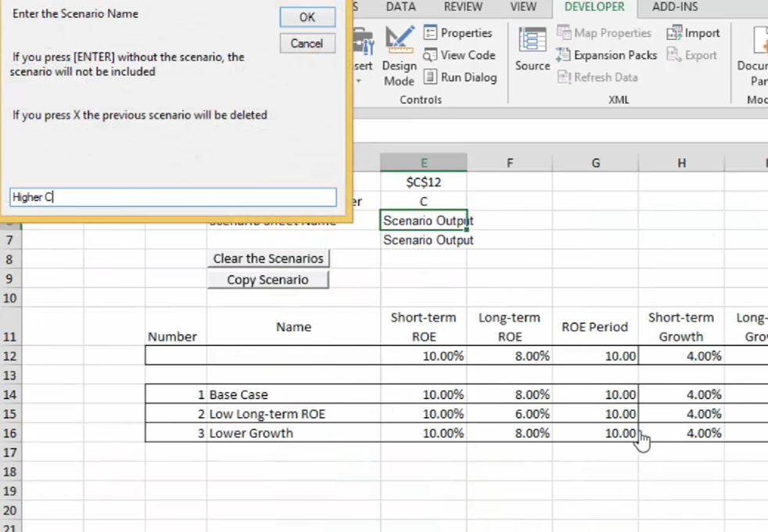The width and height of the screenshot is (768, 532).
Task: Switch to the DATA ribbon tab
Action: pyautogui.click(x=400, y=7)
